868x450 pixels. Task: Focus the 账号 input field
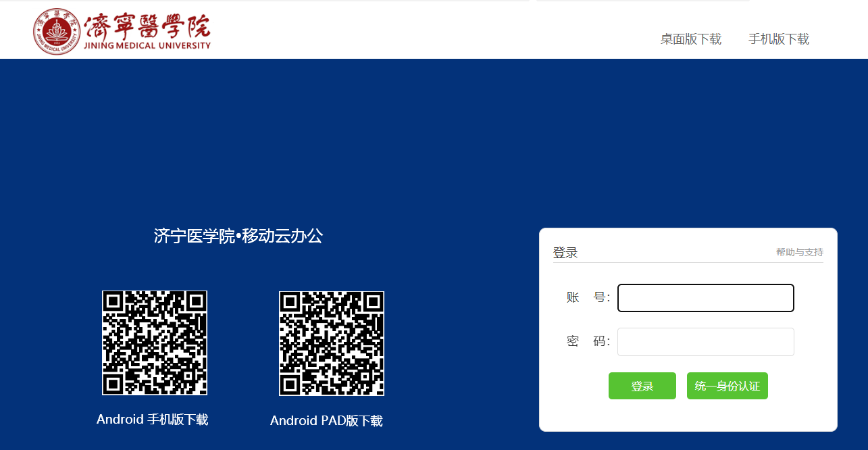point(706,298)
